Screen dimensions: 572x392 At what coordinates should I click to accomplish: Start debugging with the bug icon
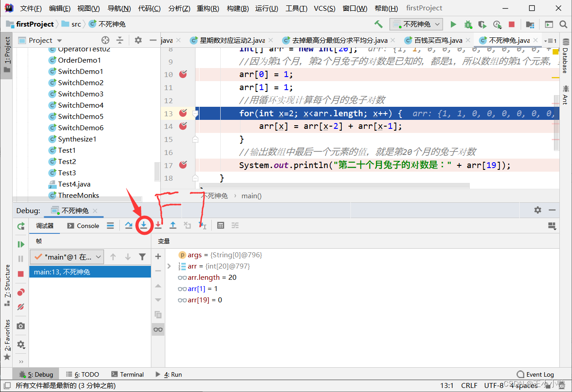pos(468,24)
